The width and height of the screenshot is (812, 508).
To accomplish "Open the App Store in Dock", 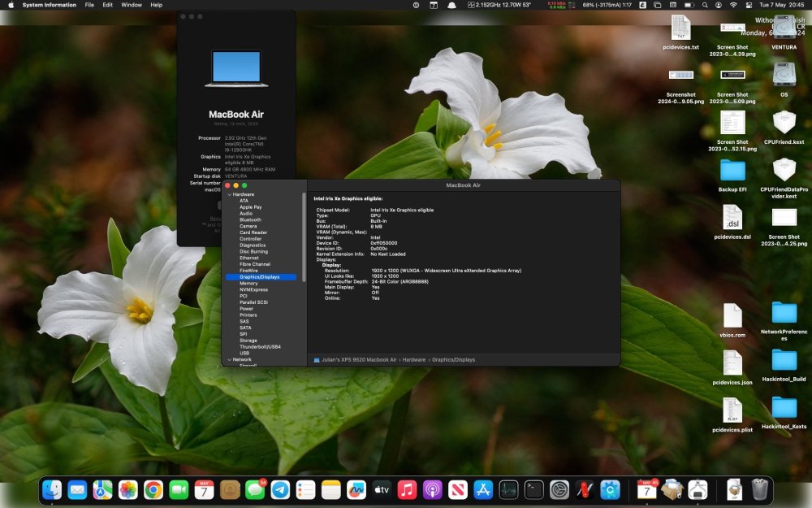I will pos(483,490).
